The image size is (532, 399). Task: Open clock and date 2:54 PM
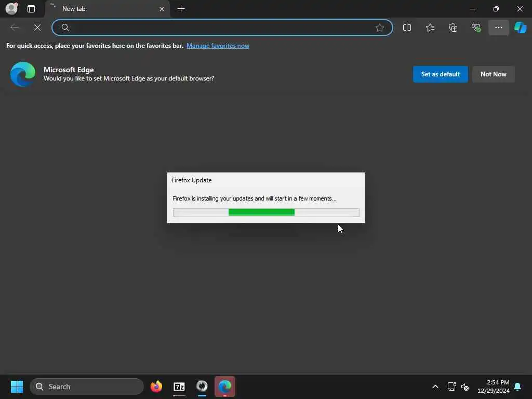[x=493, y=387]
